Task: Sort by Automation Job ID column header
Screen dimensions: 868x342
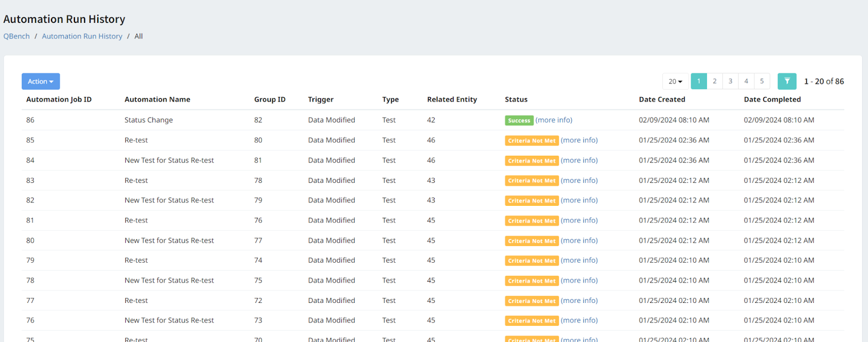Action: tap(59, 99)
